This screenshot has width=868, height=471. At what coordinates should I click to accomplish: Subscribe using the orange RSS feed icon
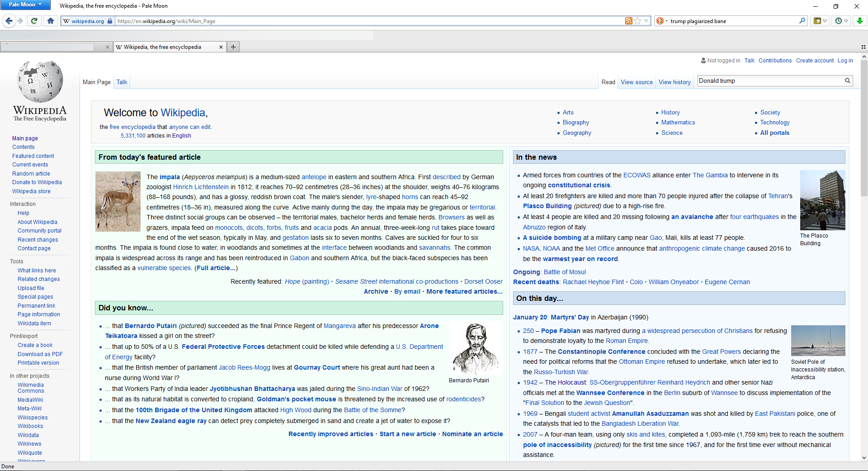pos(628,21)
